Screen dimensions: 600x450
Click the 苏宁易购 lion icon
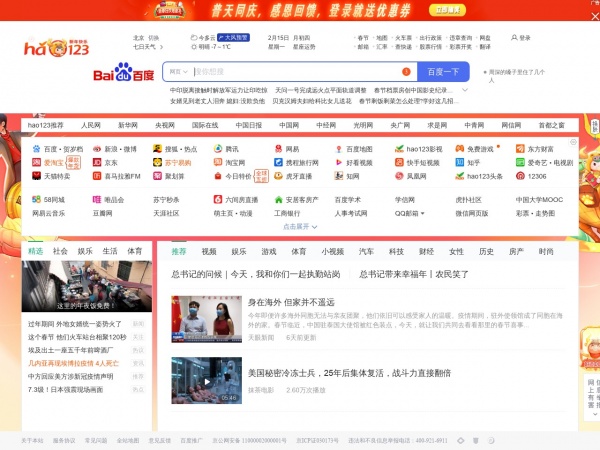point(157,163)
